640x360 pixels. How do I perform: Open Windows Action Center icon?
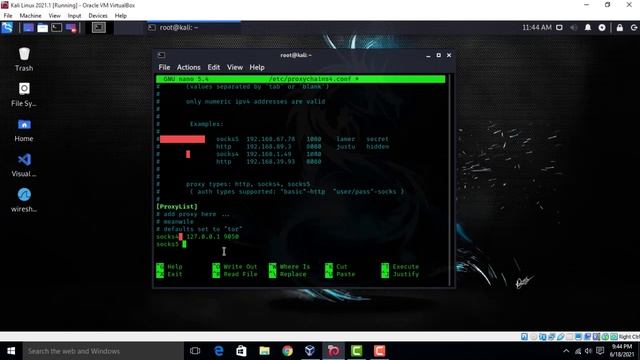pyautogui.click(x=600, y=351)
